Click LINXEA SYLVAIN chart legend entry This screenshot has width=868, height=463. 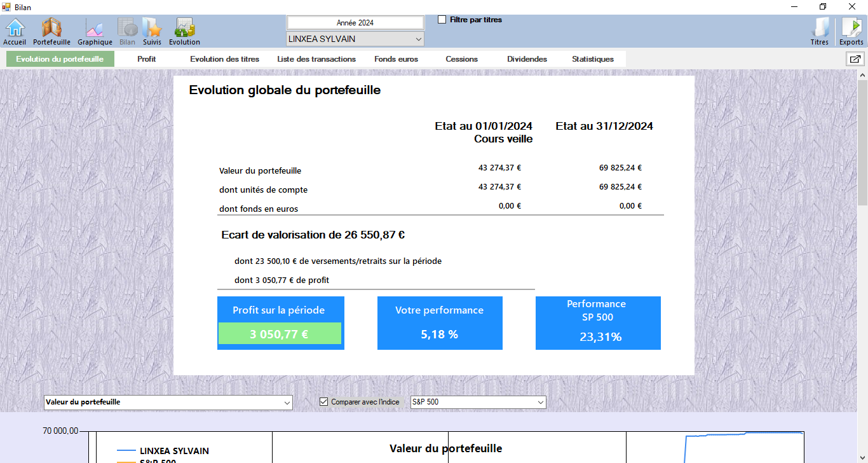pos(163,451)
